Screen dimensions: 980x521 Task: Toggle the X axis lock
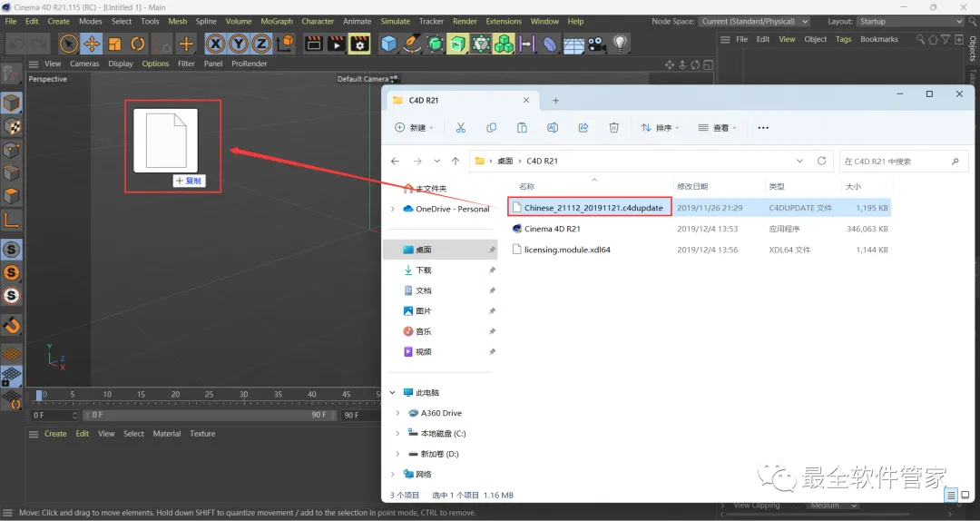(216, 44)
